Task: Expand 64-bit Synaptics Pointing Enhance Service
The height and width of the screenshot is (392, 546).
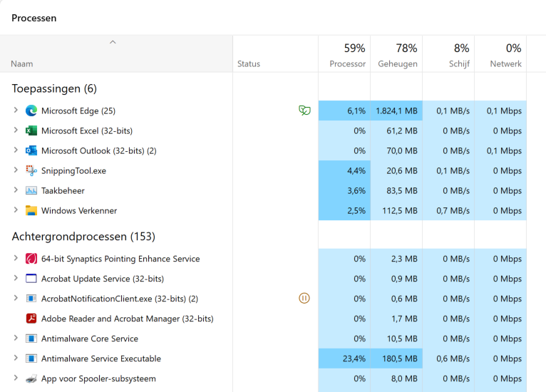Action: click(x=16, y=258)
